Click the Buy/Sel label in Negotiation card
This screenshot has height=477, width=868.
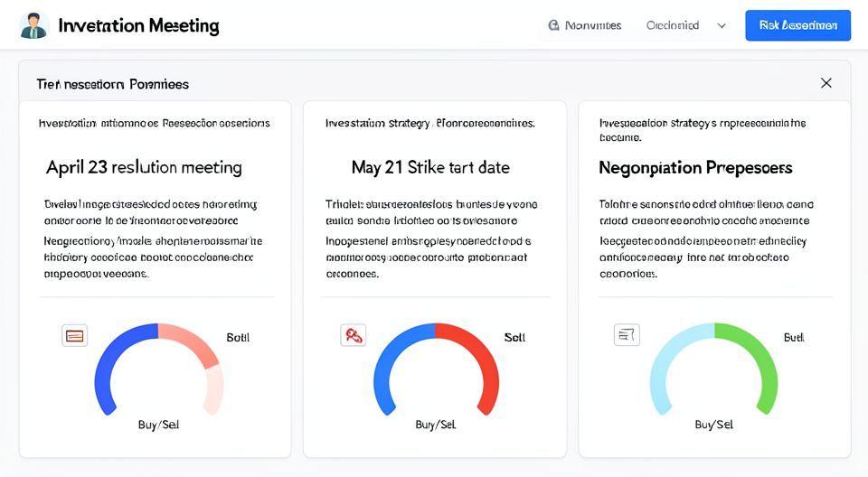point(714,425)
